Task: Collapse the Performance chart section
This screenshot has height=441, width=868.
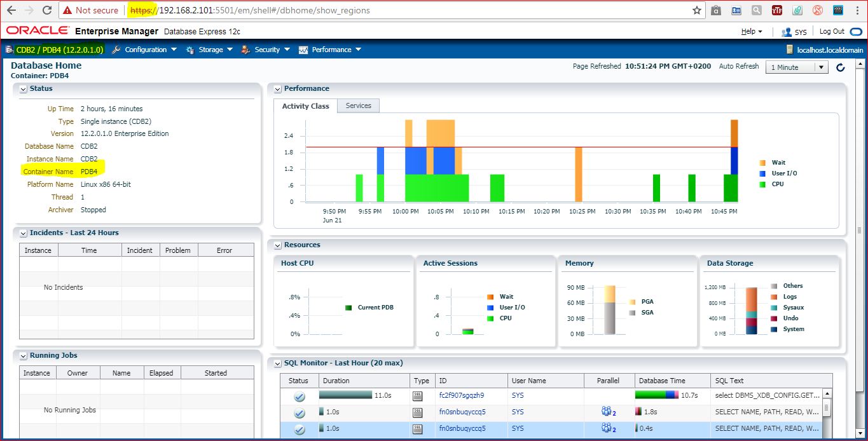Action: (x=277, y=89)
